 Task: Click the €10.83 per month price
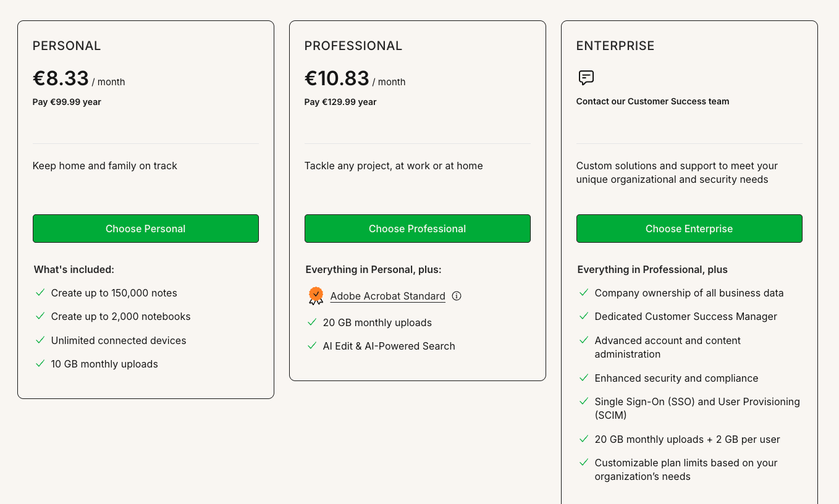(355, 78)
